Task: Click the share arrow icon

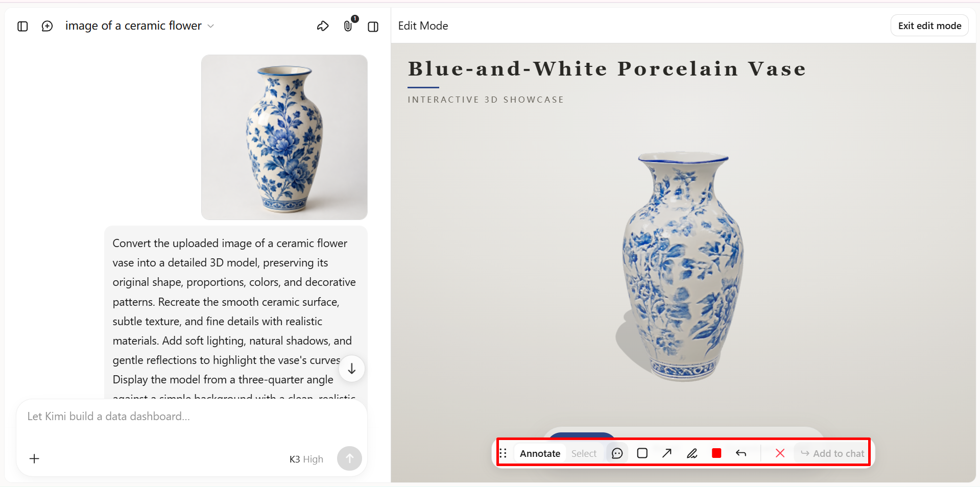Action: tap(323, 26)
